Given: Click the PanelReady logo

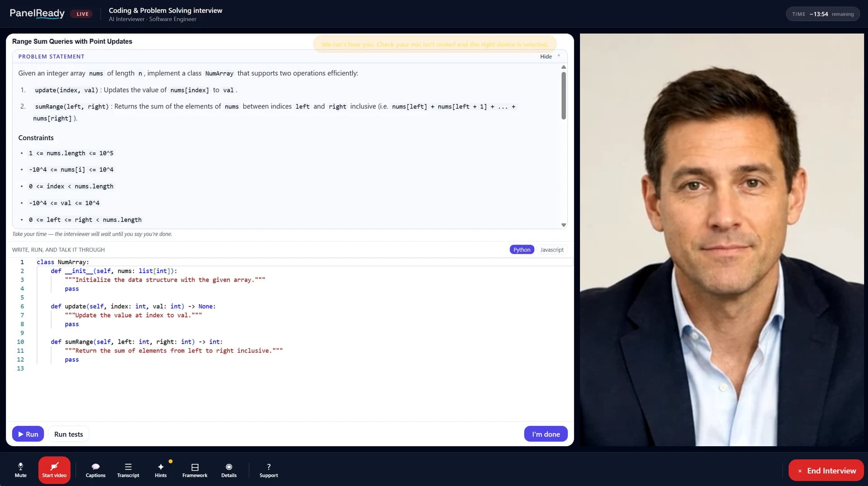Looking at the screenshot, I should pos(37,14).
